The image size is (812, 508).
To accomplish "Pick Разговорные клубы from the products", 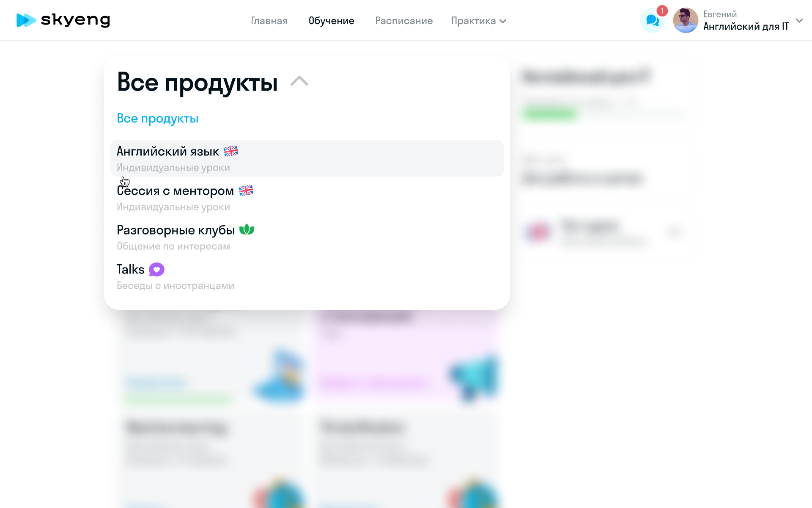I will (x=175, y=230).
